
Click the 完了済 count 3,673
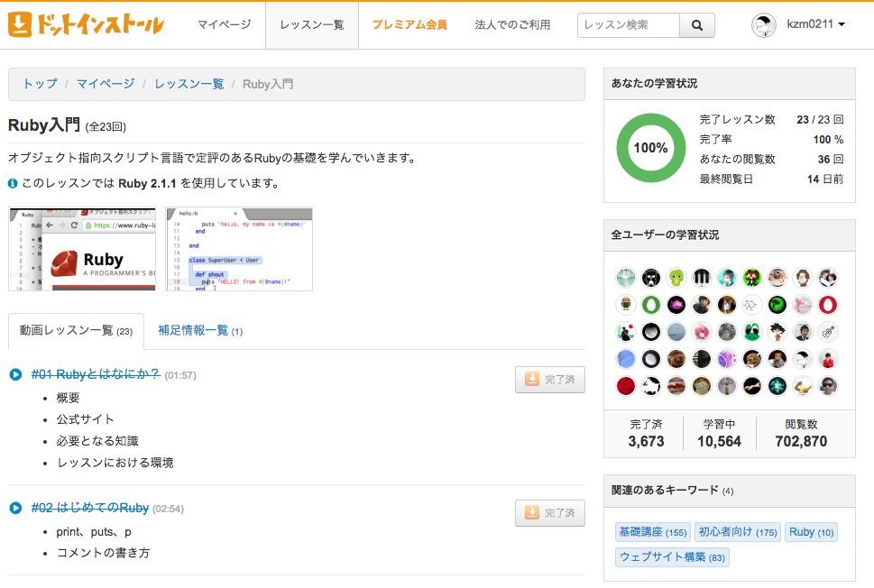tap(646, 441)
